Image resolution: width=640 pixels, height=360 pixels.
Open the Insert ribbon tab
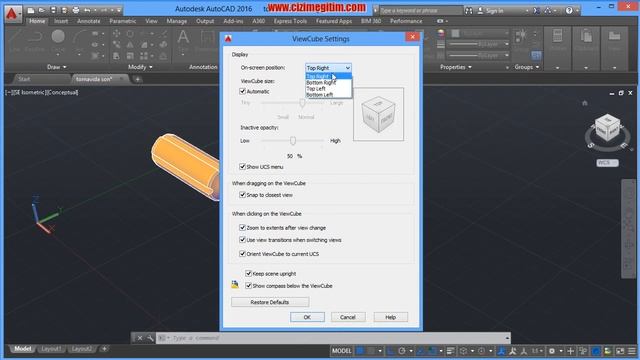61,21
